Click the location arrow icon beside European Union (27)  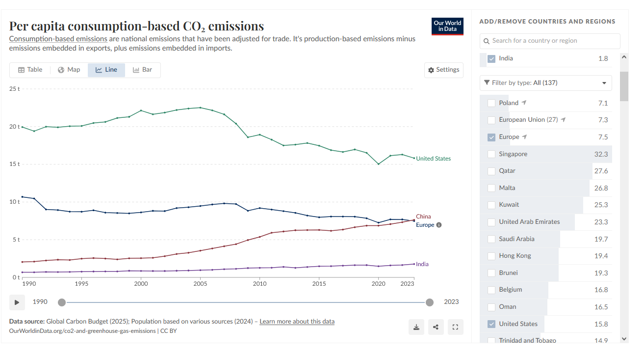click(564, 120)
